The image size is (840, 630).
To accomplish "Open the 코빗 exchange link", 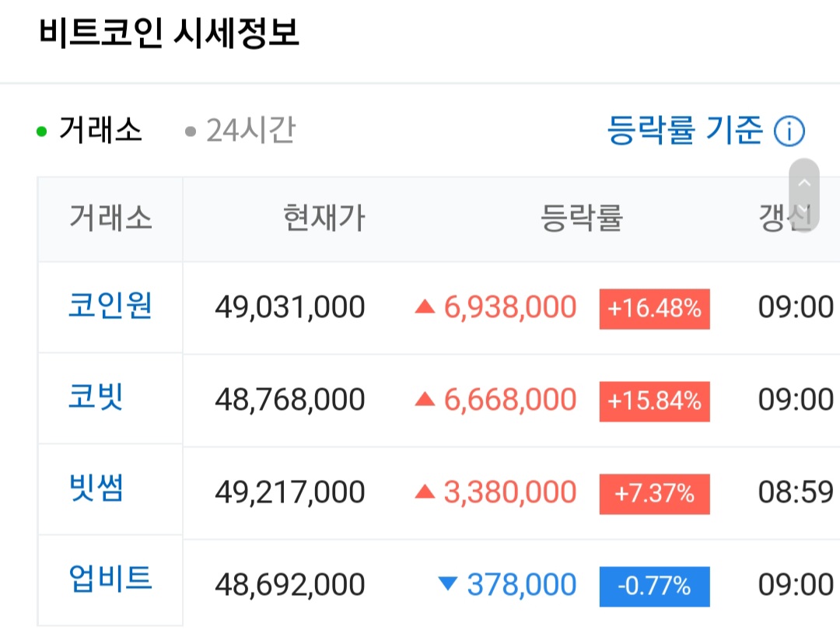I will (96, 397).
